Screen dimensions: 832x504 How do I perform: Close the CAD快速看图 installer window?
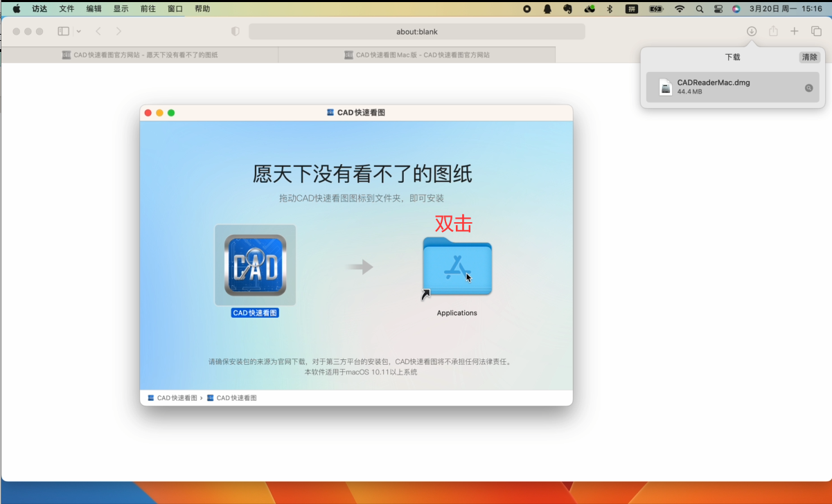click(x=148, y=113)
